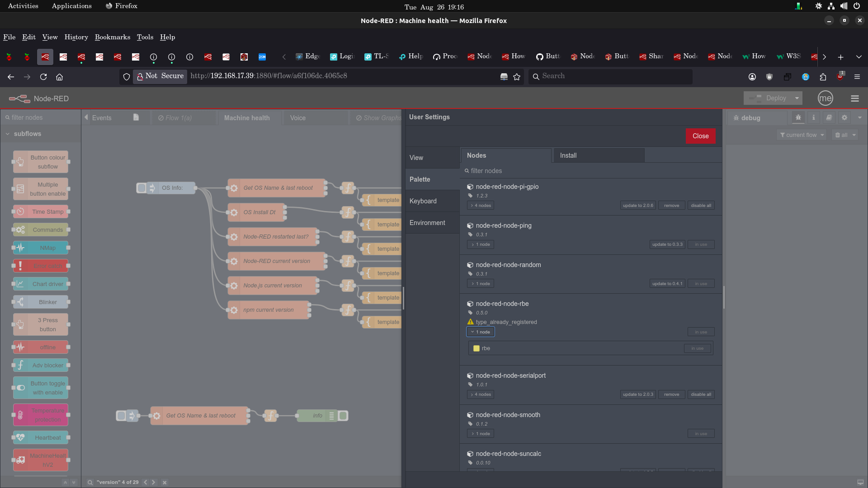Screen dimensions: 868x488
Task: Disable all node-red-node-serialport nodes
Action: [x=701, y=394]
